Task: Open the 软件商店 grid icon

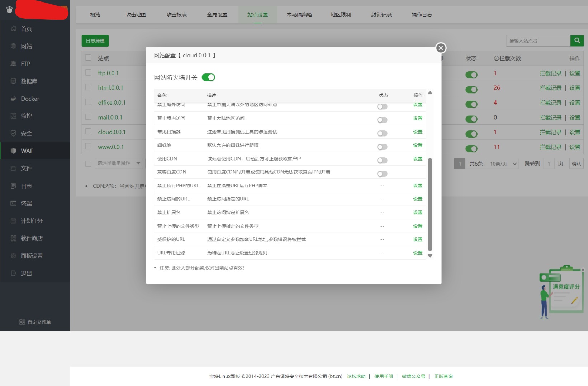Action: (x=14, y=238)
